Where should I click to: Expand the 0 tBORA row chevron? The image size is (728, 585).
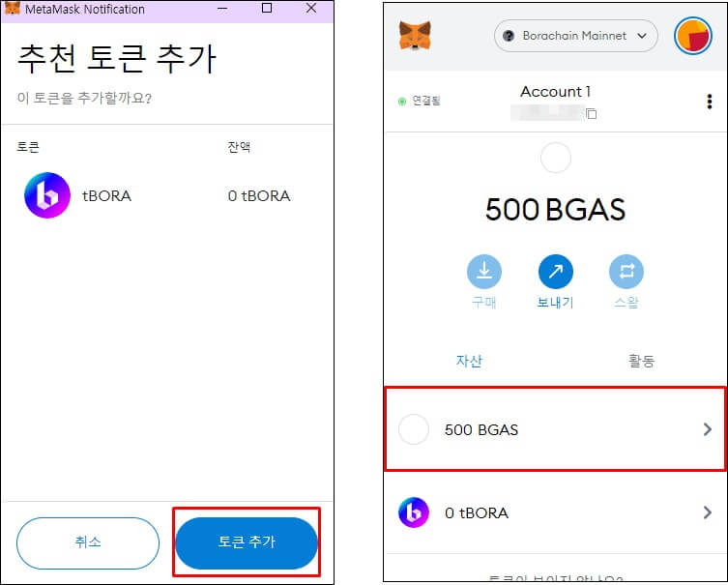[707, 512]
